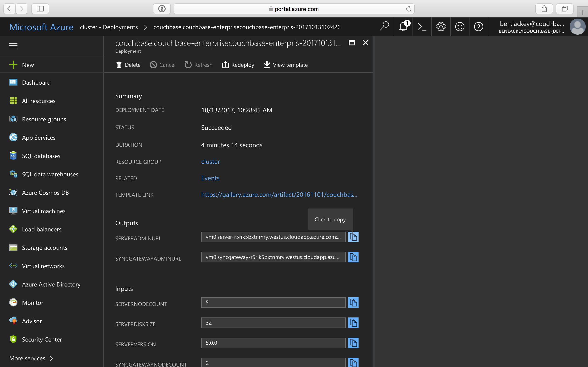Copy the SERVERADMINURL output value
This screenshot has width=588, height=367.
(x=353, y=237)
